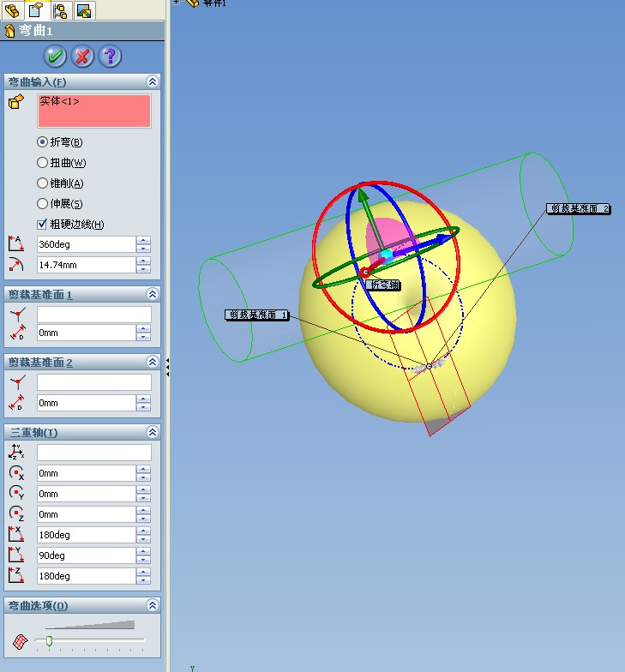Increase the bend angle with the up arrow
The width and height of the screenshot is (625, 672).
(143, 240)
